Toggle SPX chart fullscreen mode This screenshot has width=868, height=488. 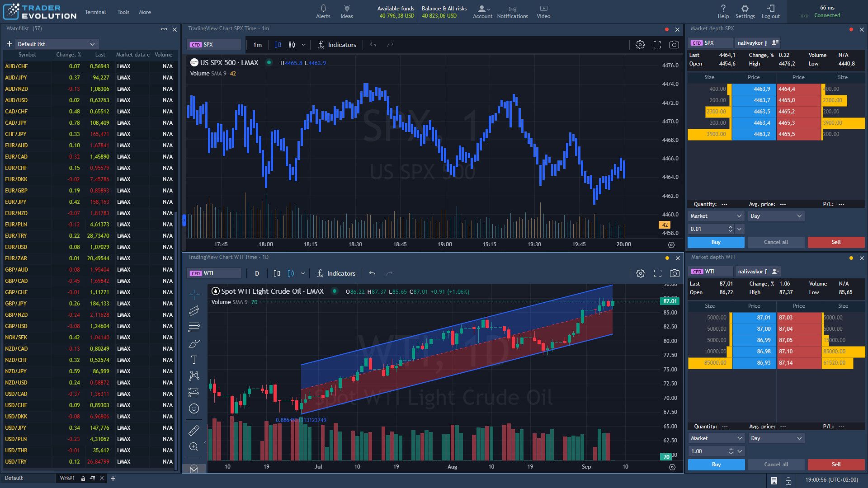coord(657,45)
